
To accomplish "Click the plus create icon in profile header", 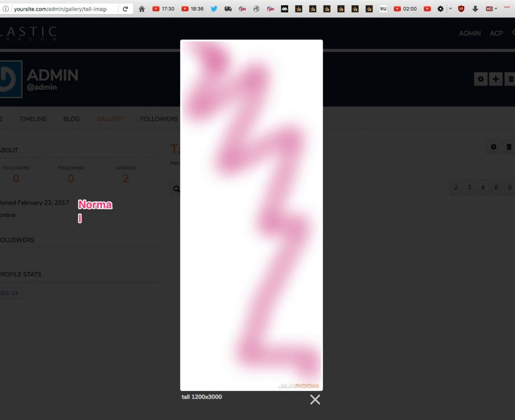I will 496,79.
